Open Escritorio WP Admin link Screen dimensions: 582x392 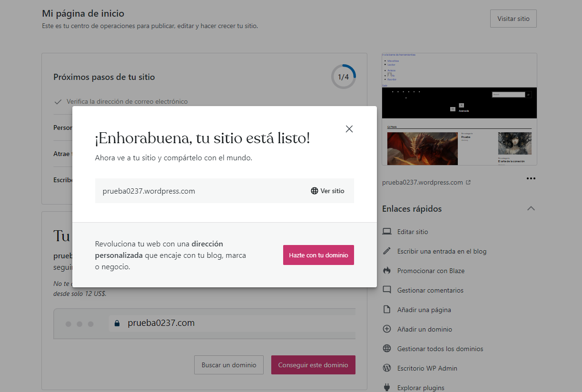(x=427, y=368)
